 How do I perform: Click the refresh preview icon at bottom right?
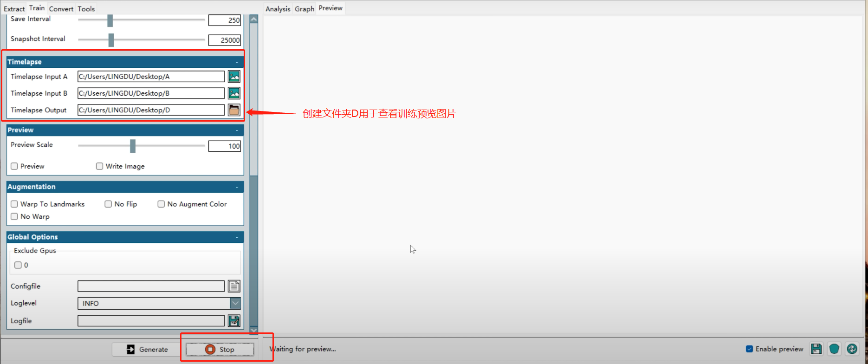(852, 349)
